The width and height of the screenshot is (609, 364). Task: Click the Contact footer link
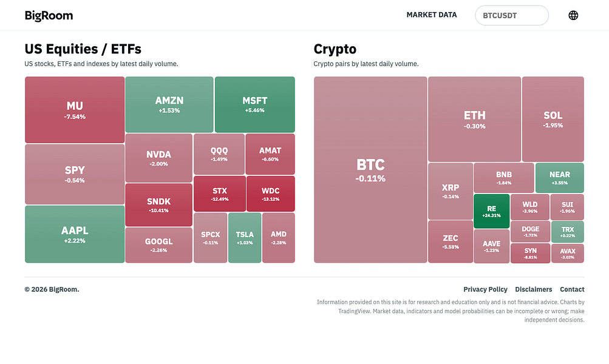click(x=572, y=289)
